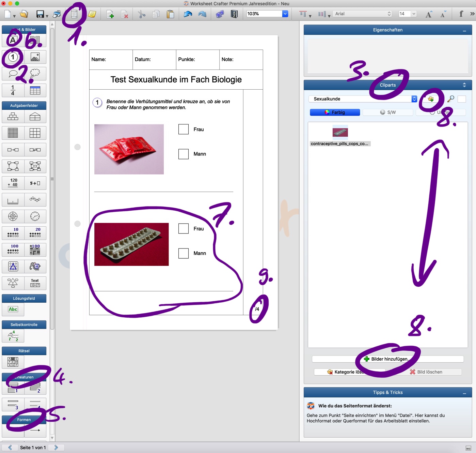Click the Tipps & Tricks panel header
The width and height of the screenshot is (476, 453).
[387, 392]
